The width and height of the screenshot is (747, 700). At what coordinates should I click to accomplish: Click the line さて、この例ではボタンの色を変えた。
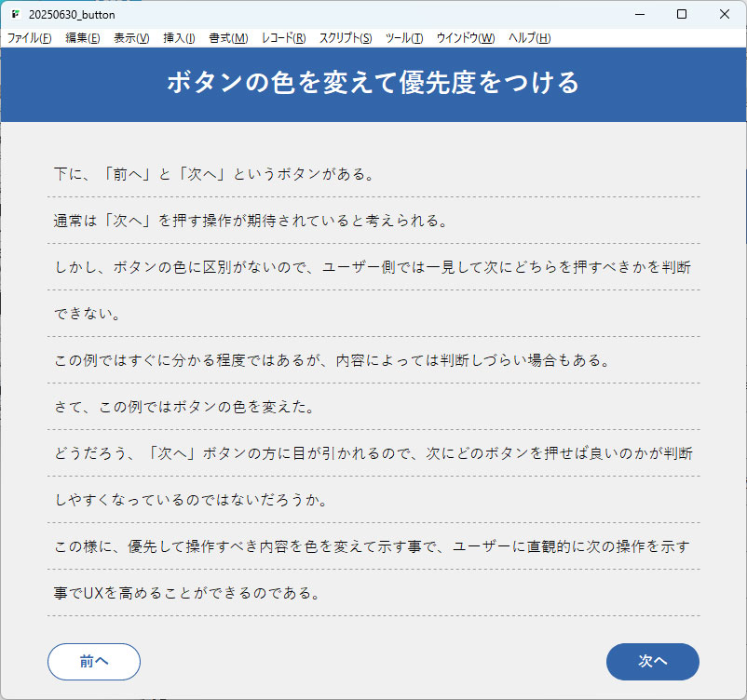(183, 407)
